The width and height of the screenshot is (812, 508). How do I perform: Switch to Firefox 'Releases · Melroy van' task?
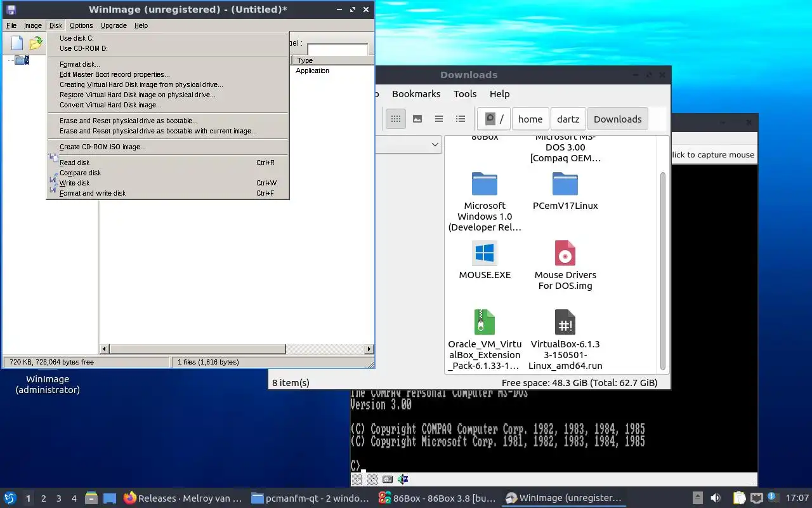(183, 498)
